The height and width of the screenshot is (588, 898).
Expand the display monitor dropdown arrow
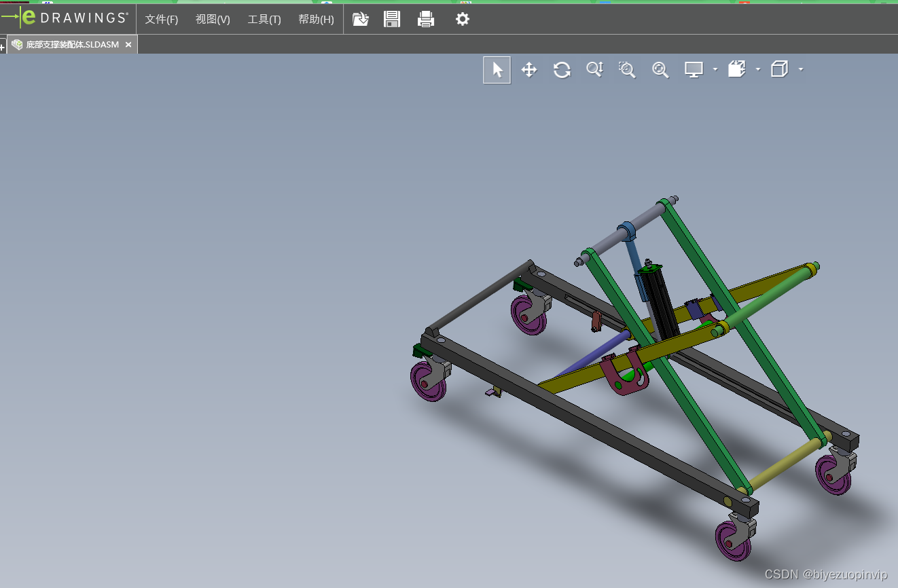(x=715, y=69)
